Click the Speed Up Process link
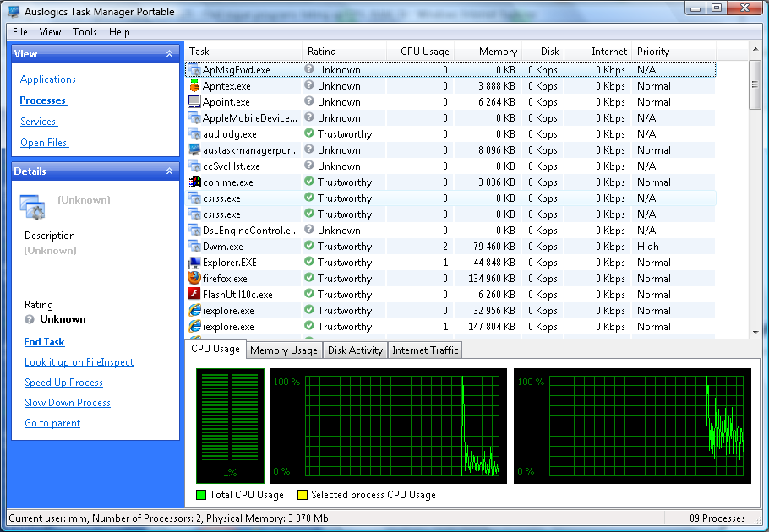769x532 pixels. pyautogui.click(x=63, y=383)
